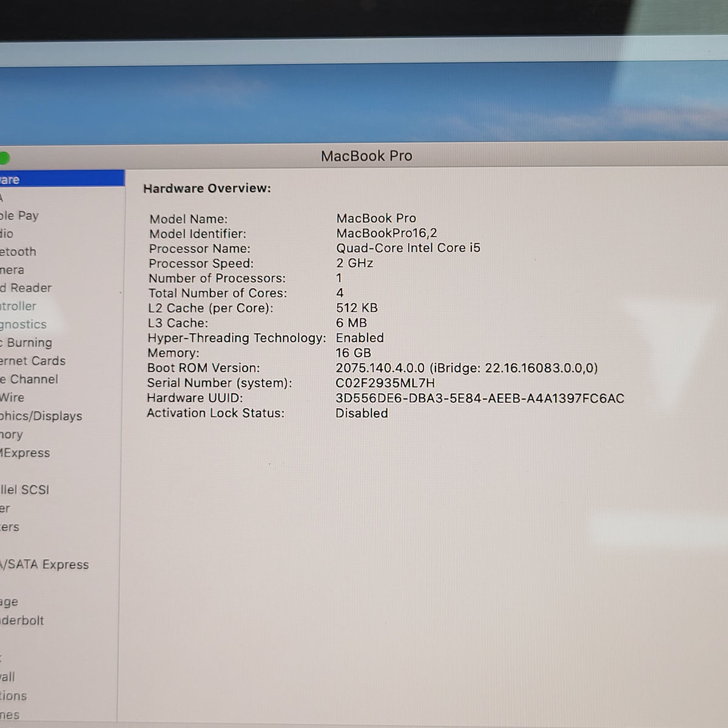Select Controller in the sidebar

click(18, 306)
